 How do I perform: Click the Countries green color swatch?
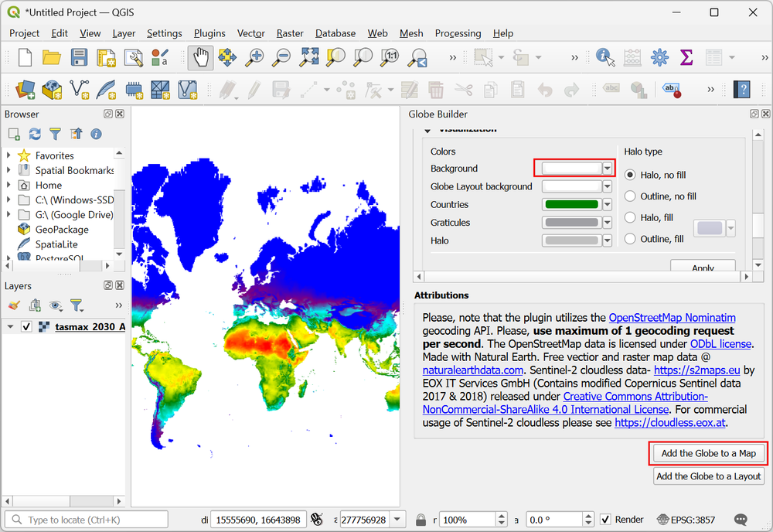572,204
